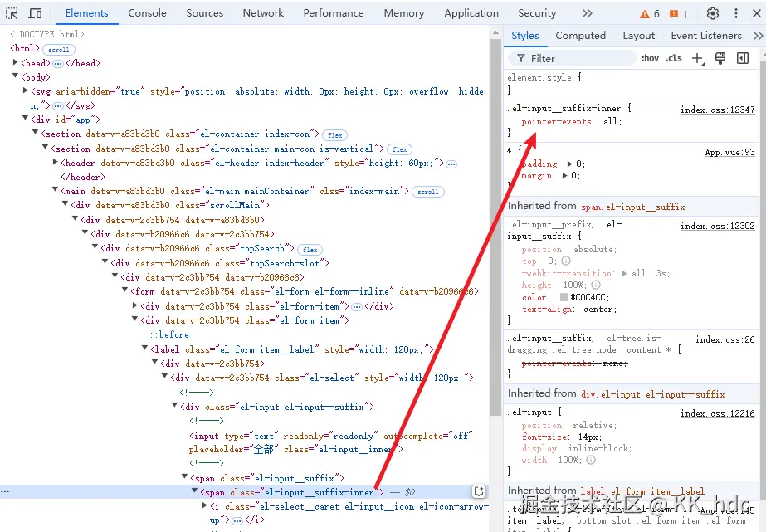Click scroll badge on main element
766x532 pixels.
(428, 192)
